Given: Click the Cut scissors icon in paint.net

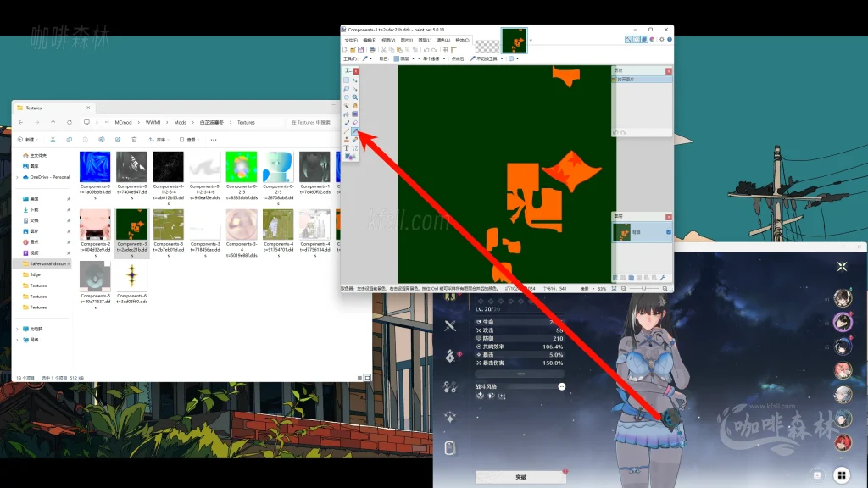Looking at the screenshot, I should (384, 49).
